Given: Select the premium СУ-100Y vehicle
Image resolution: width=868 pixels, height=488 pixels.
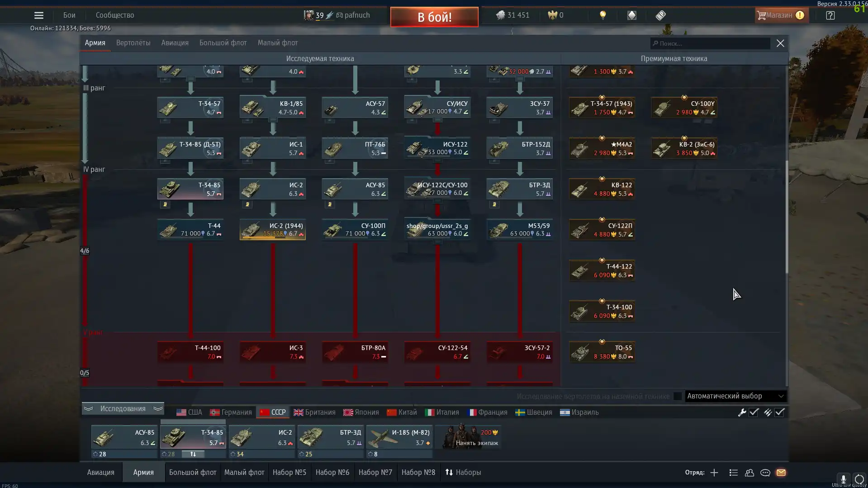Looking at the screenshot, I should [684, 108].
